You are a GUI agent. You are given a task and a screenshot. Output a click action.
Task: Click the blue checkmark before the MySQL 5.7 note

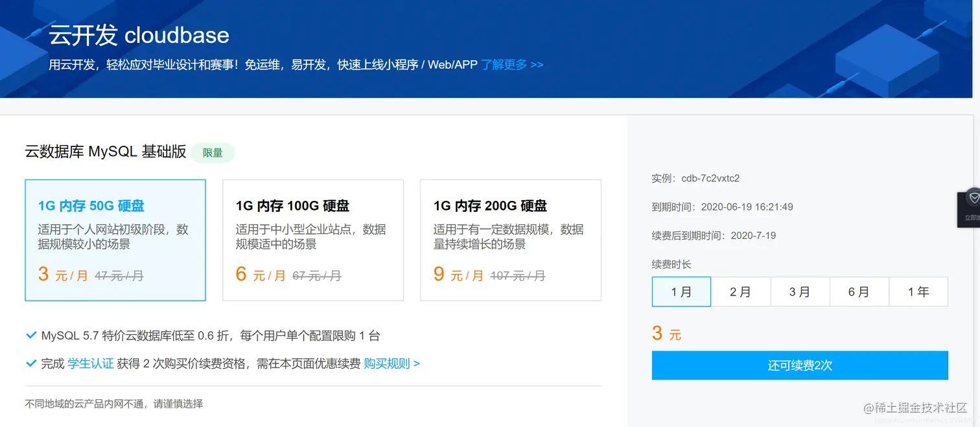(30, 334)
